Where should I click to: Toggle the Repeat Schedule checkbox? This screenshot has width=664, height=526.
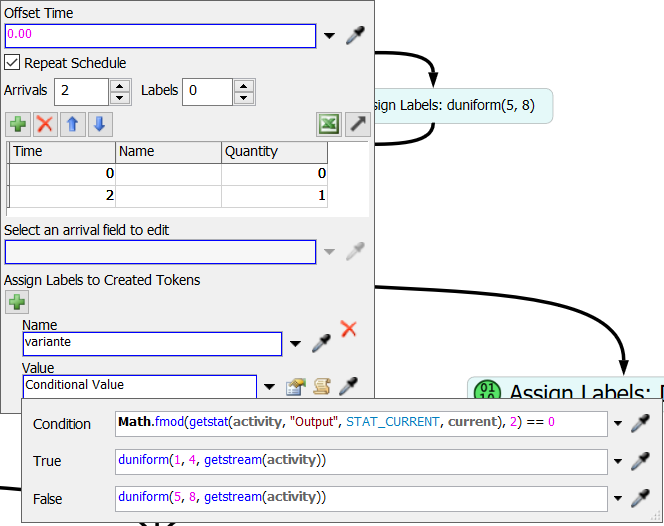point(12,63)
